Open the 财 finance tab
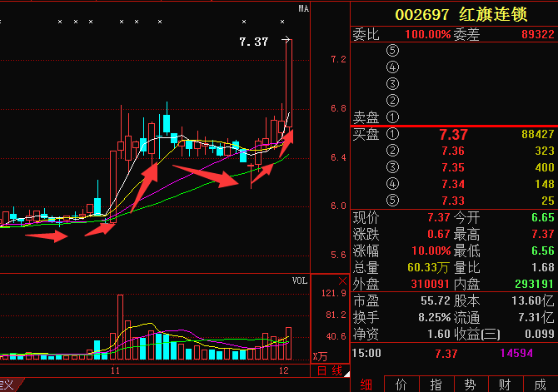The width and height of the screenshot is (558, 392). click(505, 384)
